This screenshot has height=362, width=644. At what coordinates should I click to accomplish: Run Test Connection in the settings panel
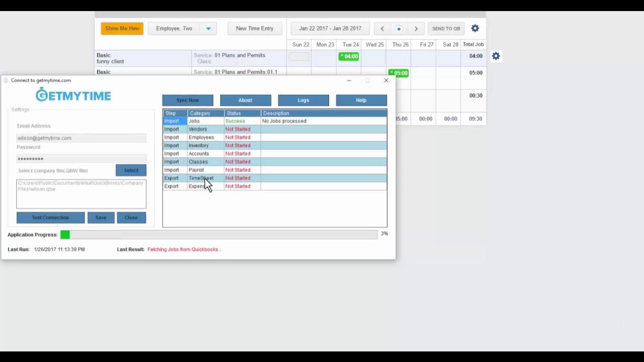pos(50,218)
